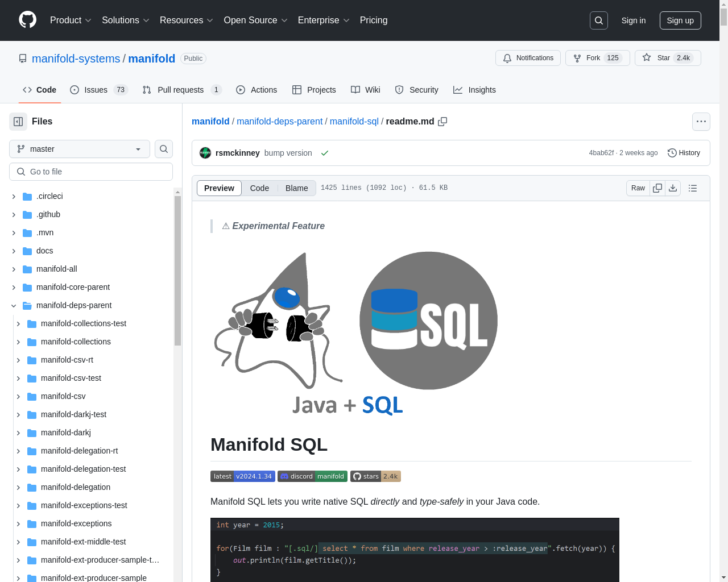Click the file tree vertical scrollbar

[x=177, y=271]
